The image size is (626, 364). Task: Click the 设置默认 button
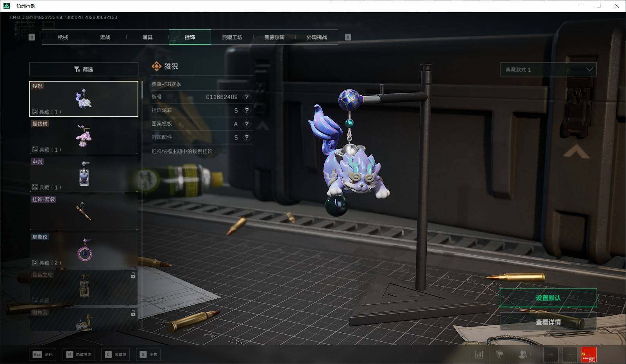click(x=548, y=298)
